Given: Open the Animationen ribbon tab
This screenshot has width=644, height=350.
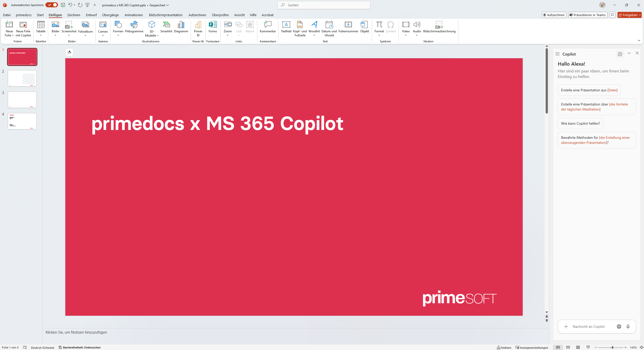Looking at the screenshot, I should click(133, 15).
